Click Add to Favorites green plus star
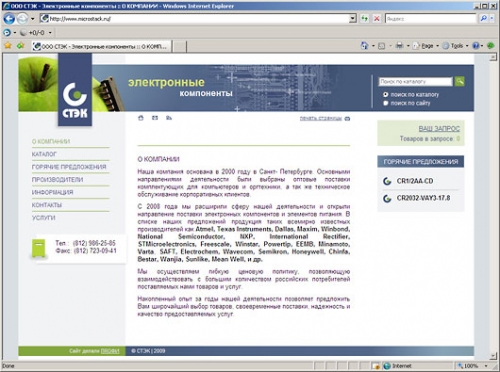The image size is (500, 372). (21, 46)
